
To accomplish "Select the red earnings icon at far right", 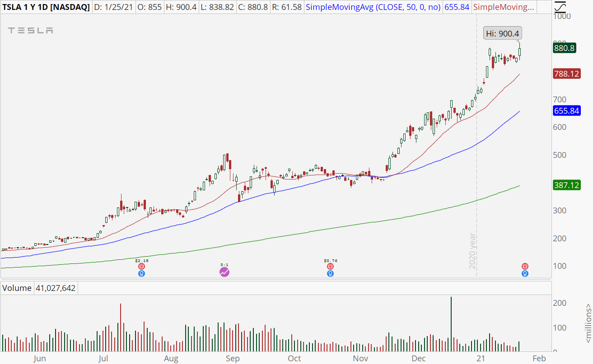I will click(524, 267).
